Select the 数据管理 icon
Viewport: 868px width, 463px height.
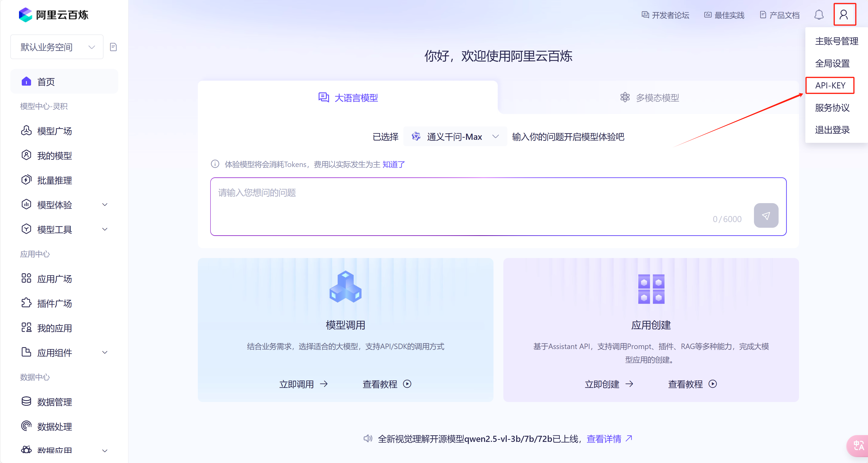(x=26, y=401)
